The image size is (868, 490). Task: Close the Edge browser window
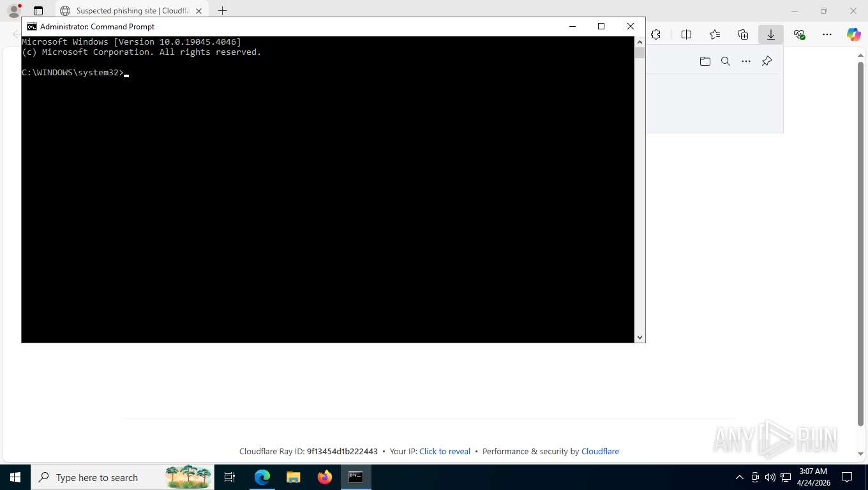point(853,11)
